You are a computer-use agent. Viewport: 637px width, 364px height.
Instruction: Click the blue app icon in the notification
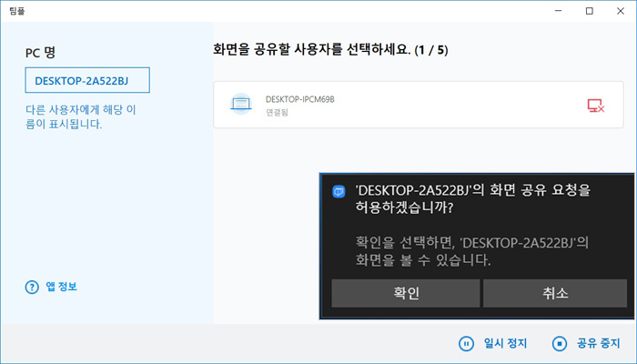pyautogui.click(x=339, y=191)
